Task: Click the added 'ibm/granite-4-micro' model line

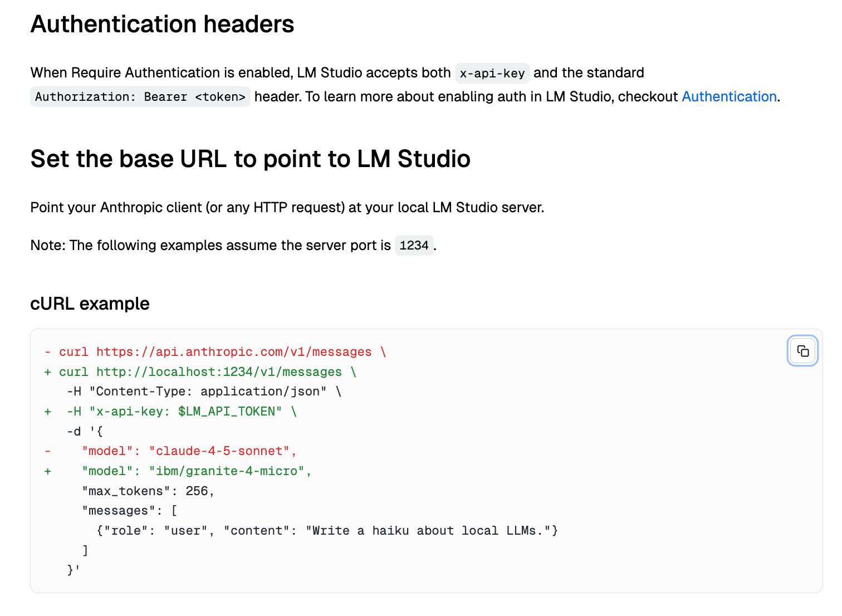Action: pos(178,471)
